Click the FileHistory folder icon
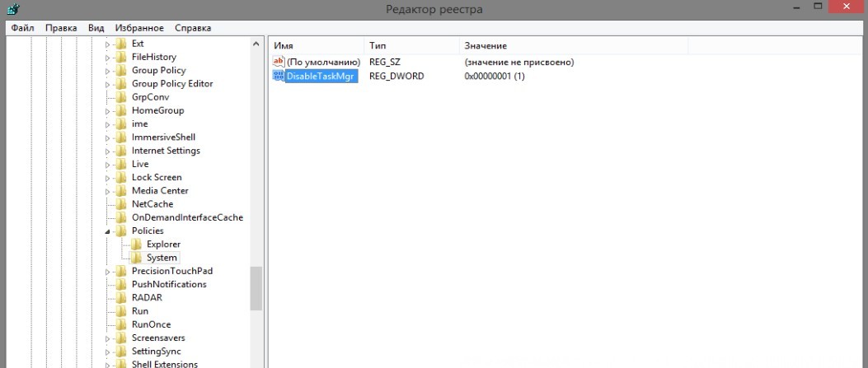868x368 pixels. [x=121, y=56]
